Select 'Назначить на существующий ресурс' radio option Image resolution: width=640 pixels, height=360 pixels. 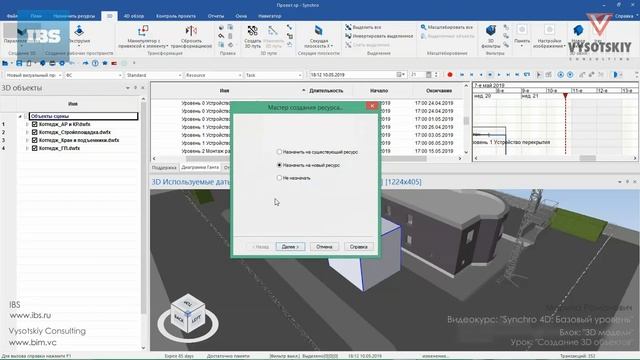point(279,152)
